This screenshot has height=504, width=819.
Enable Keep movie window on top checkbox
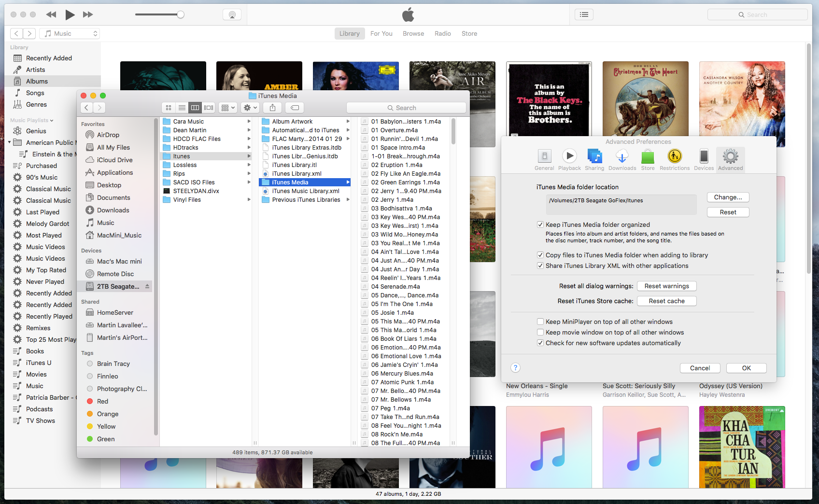pyautogui.click(x=540, y=332)
